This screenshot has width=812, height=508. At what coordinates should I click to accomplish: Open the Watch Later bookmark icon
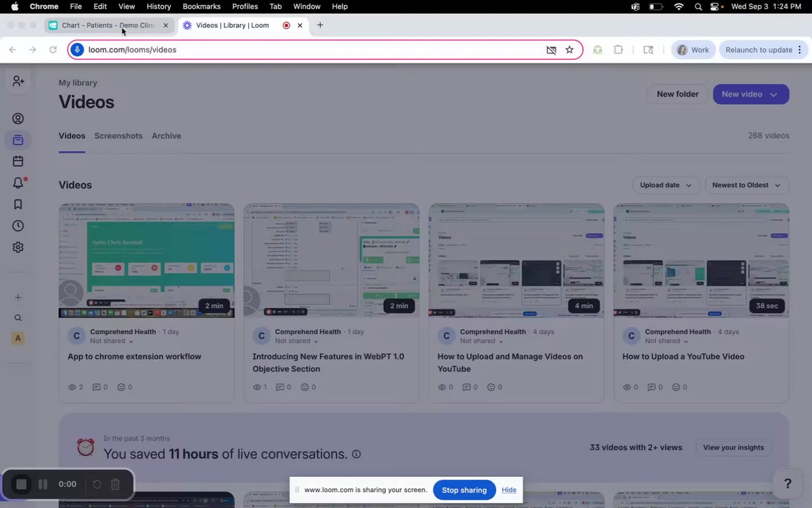[x=18, y=204]
